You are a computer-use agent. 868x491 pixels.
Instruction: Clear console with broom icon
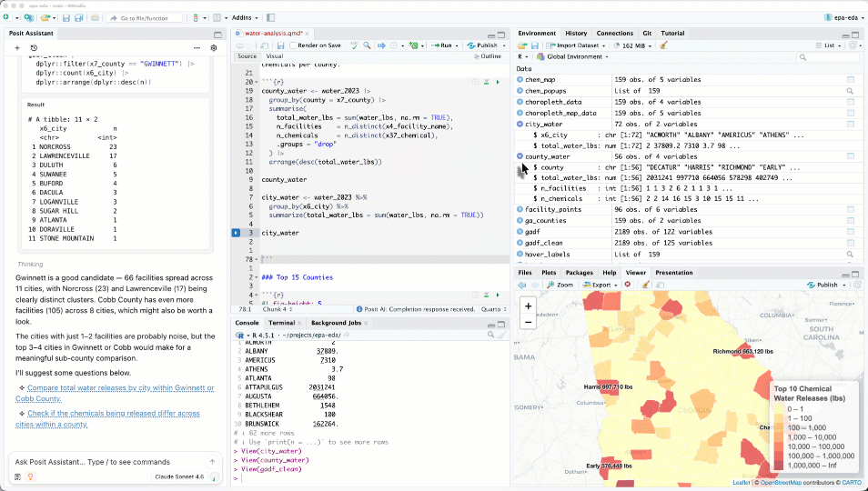coord(501,335)
